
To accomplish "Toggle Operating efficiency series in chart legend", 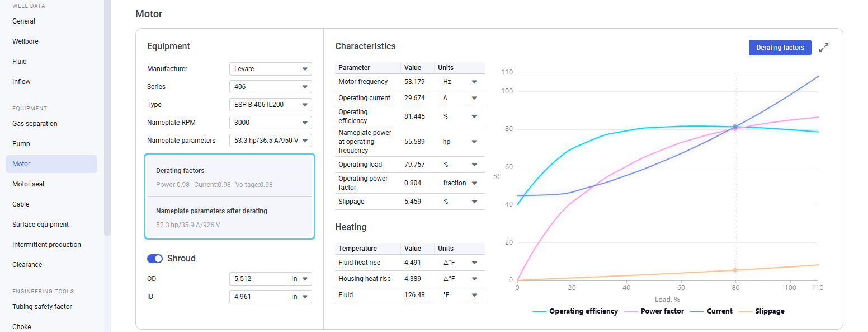I will pyautogui.click(x=575, y=311).
